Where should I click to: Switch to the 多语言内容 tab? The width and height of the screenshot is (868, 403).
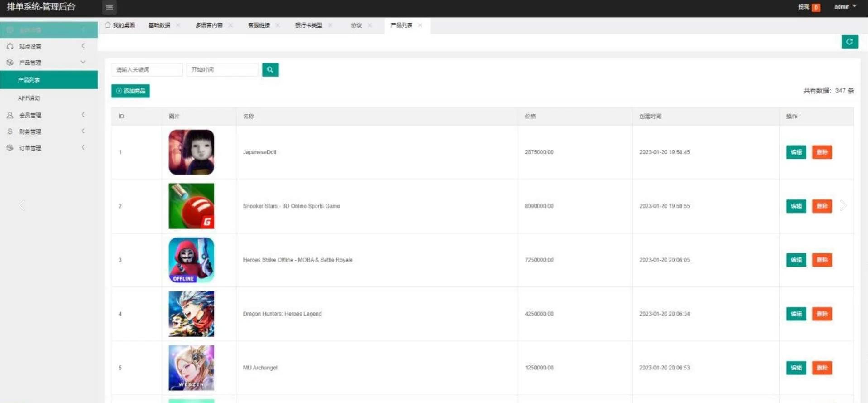[x=209, y=25]
